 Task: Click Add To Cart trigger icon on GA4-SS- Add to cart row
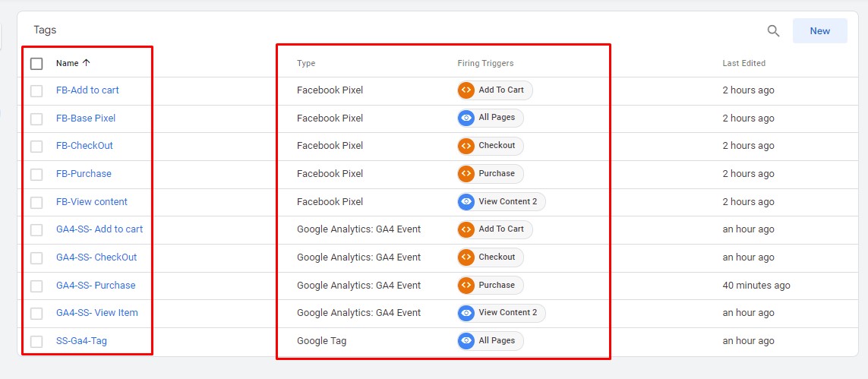pos(466,229)
